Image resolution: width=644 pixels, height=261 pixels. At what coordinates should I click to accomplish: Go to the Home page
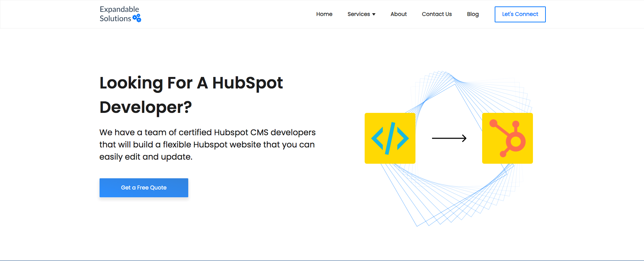click(x=324, y=14)
